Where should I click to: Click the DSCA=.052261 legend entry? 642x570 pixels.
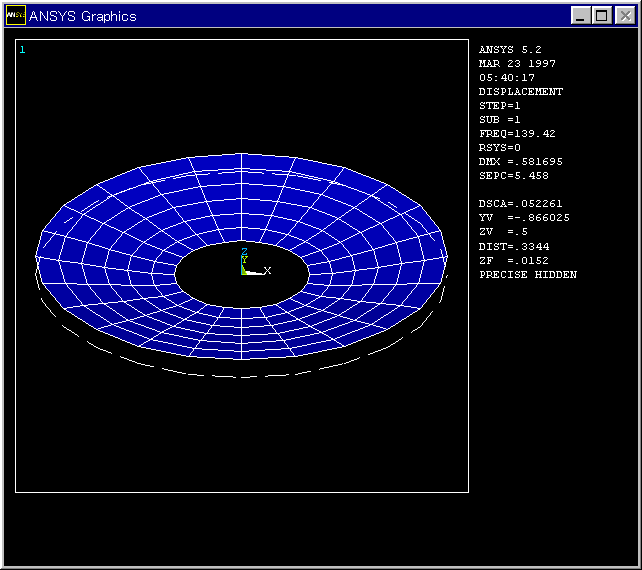tap(520, 203)
